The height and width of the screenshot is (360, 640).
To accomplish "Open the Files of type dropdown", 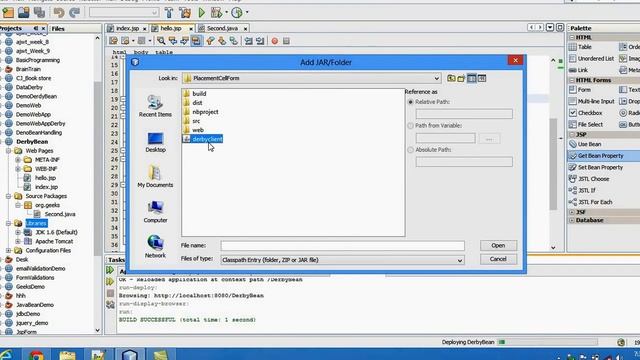I will (x=460, y=260).
